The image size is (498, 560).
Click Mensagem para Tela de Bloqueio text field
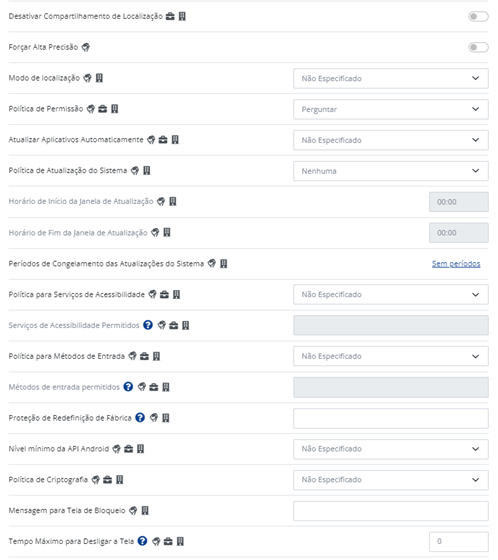point(391,511)
